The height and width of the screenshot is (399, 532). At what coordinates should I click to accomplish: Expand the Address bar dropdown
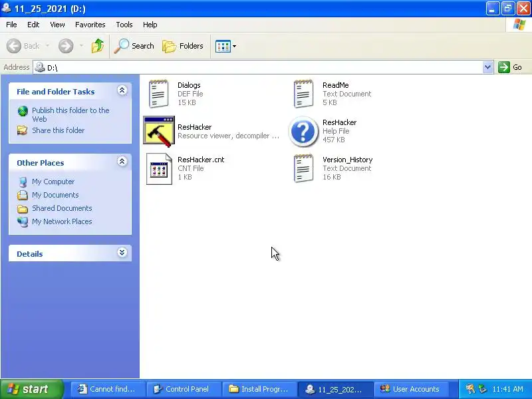[x=487, y=67]
